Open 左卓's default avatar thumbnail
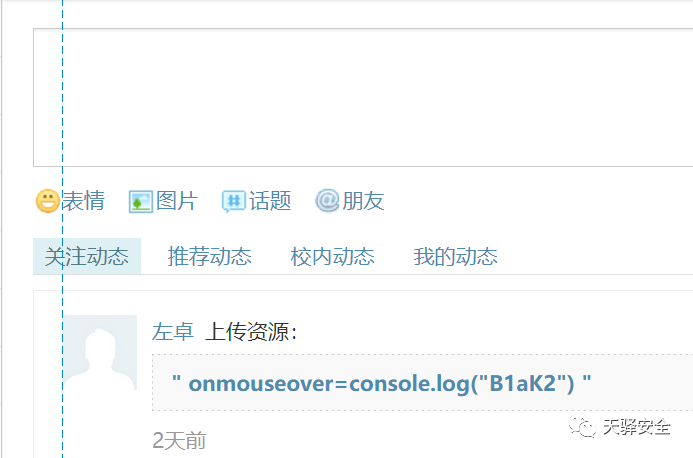The width and height of the screenshot is (693, 458). (x=101, y=352)
